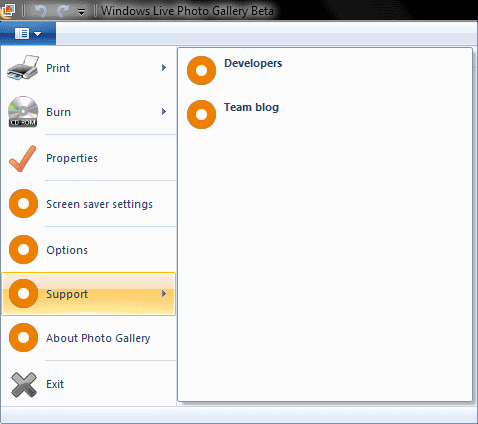The width and height of the screenshot is (478, 424).
Task: Click the gray X icon for Exit
Action: point(24,384)
